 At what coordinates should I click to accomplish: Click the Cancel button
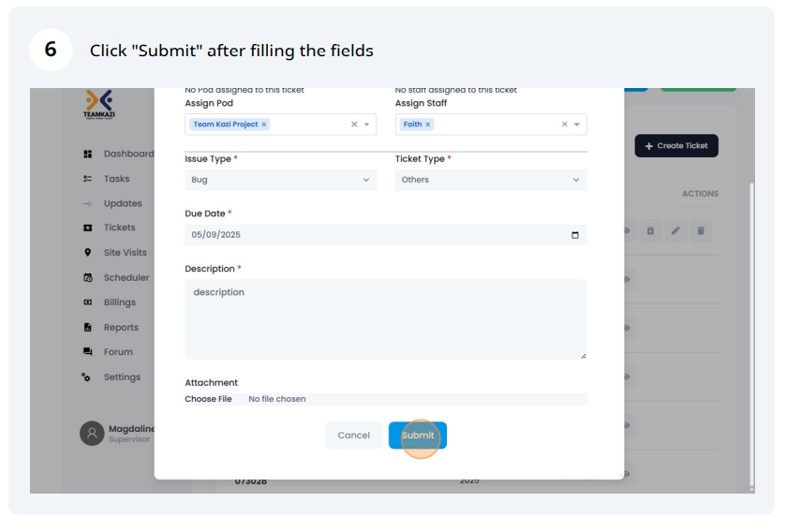click(x=354, y=436)
